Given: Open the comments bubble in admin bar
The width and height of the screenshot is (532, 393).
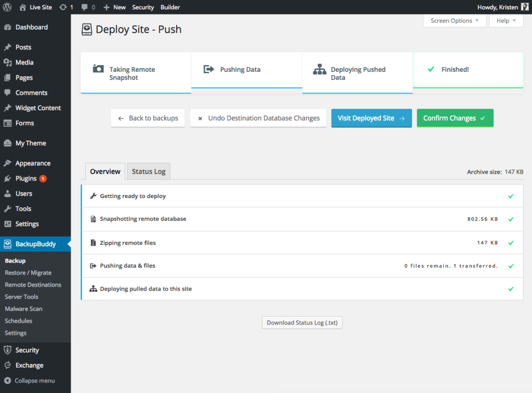Looking at the screenshot, I should 85,7.
